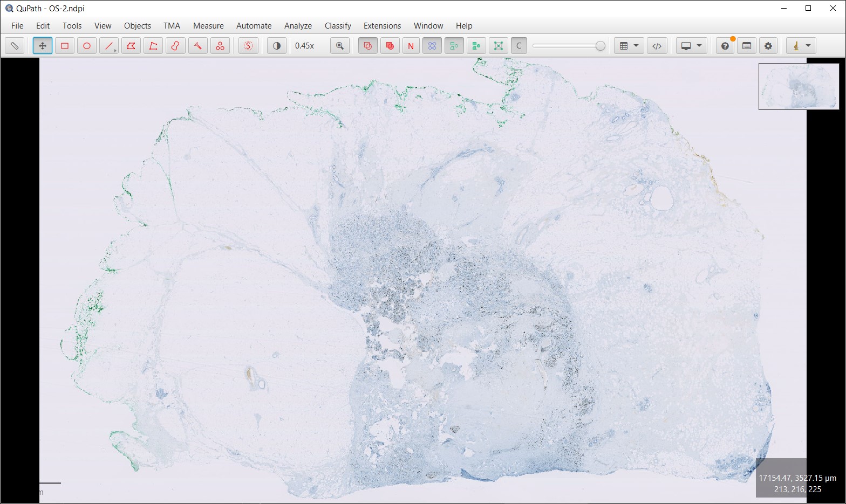
Task: Click the opacity slider handle
Action: 600,46
